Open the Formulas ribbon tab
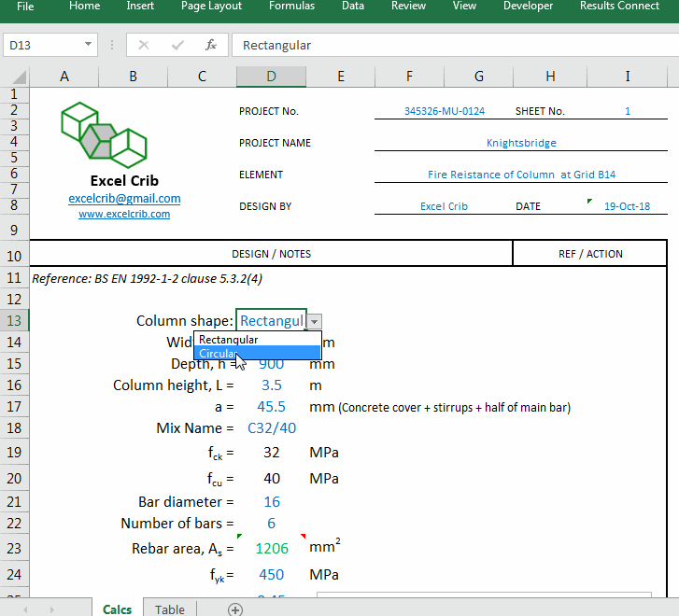The image size is (679, 616). pos(291,7)
